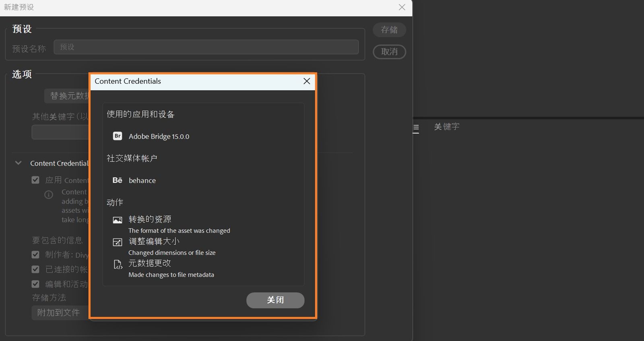This screenshot has width=644, height=341.
Task: Close the 新建预设 window with X
Action: (x=402, y=7)
